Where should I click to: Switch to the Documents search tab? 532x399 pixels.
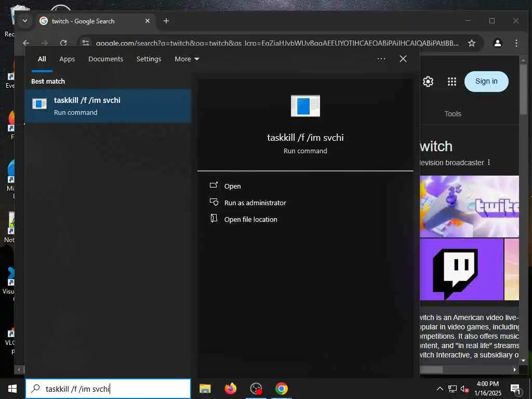pyautogui.click(x=105, y=59)
